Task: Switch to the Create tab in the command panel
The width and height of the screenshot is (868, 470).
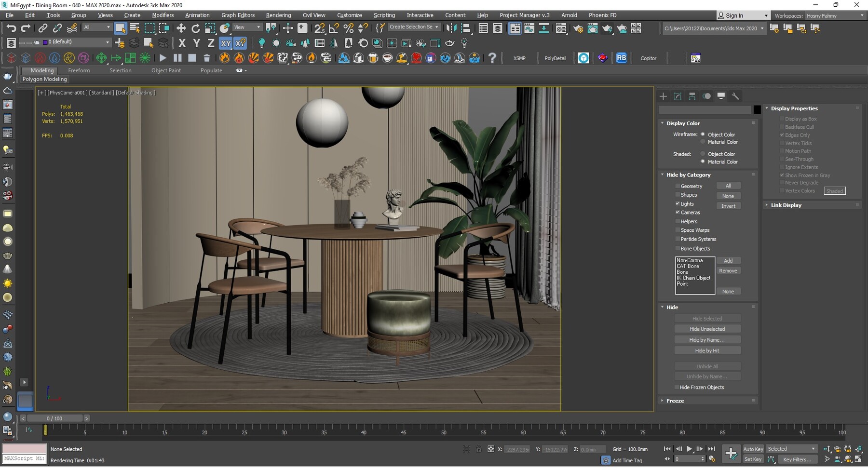Action: tap(663, 96)
